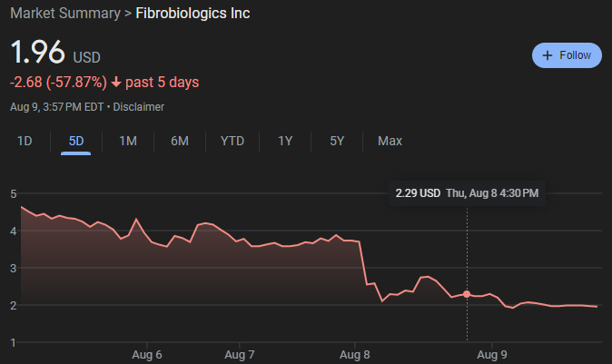Show the Max time range
Viewport: 612px width, 364px height.
(x=390, y=141)
